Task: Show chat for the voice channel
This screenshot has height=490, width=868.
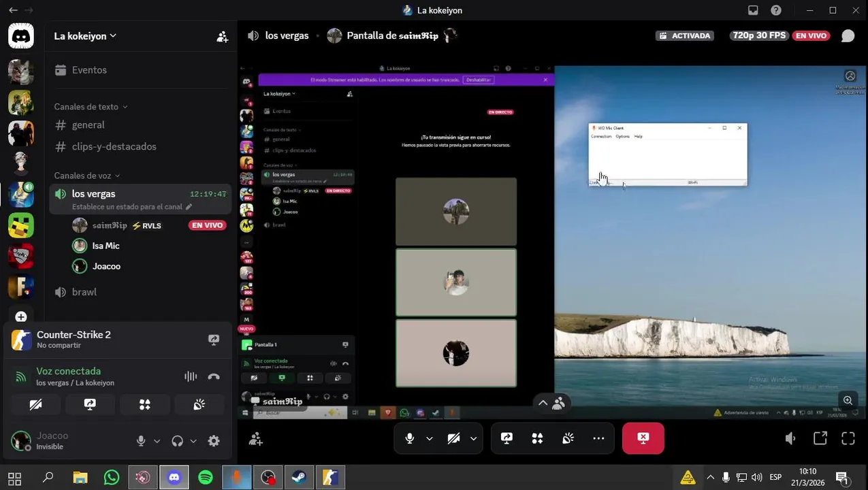Action: (x=848, y=36)
